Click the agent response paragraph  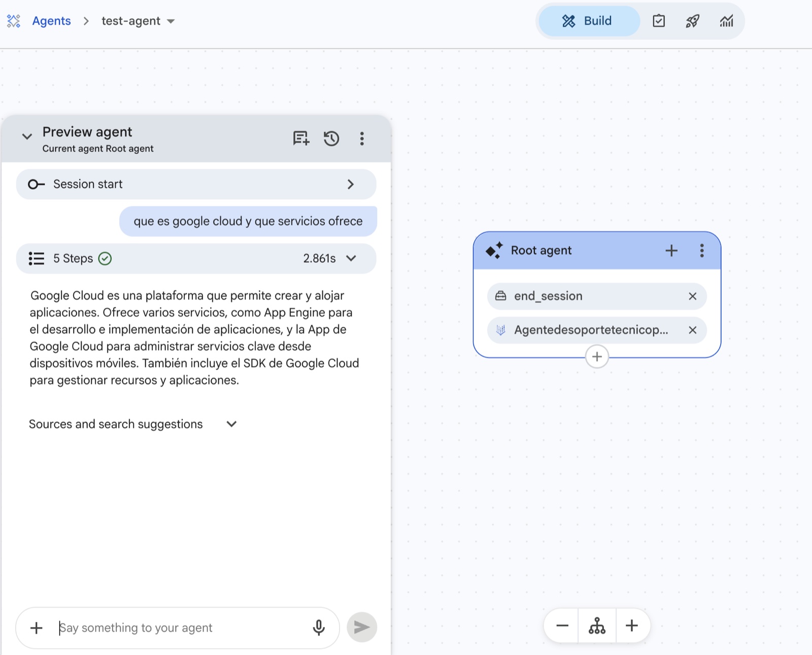click(x=194, y=338)
